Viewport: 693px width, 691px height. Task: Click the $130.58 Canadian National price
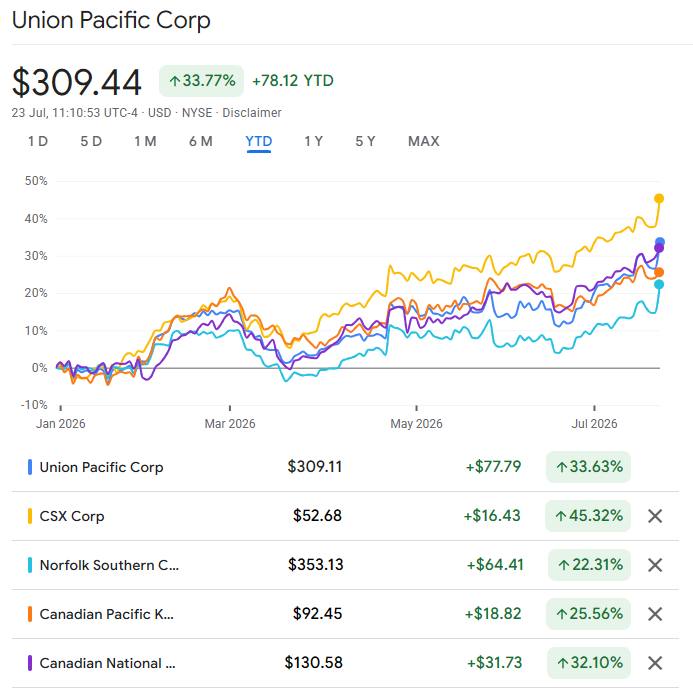click(x=314, y=663)
